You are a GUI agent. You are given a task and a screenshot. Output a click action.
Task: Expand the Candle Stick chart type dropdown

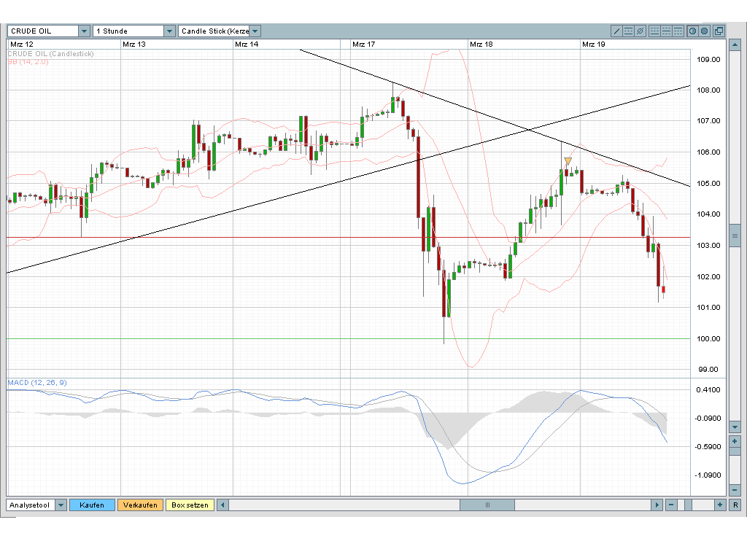(x=255, y=31)
